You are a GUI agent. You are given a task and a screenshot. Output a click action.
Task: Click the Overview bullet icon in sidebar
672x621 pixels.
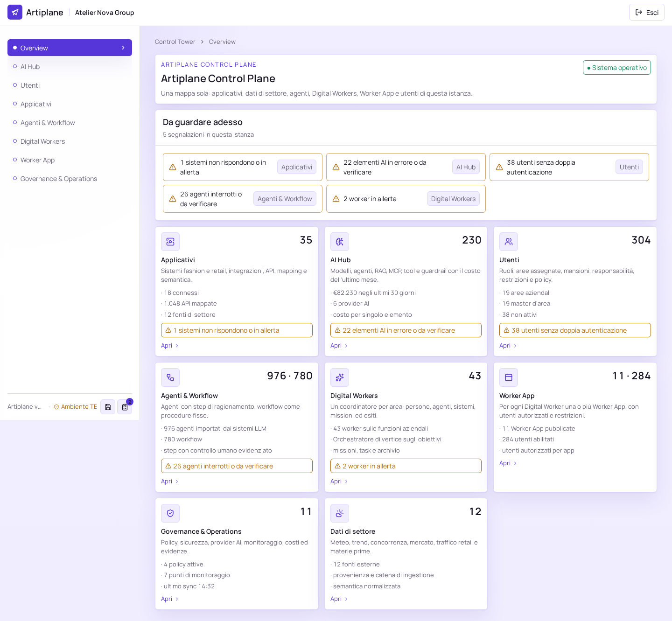pos(15,48)
